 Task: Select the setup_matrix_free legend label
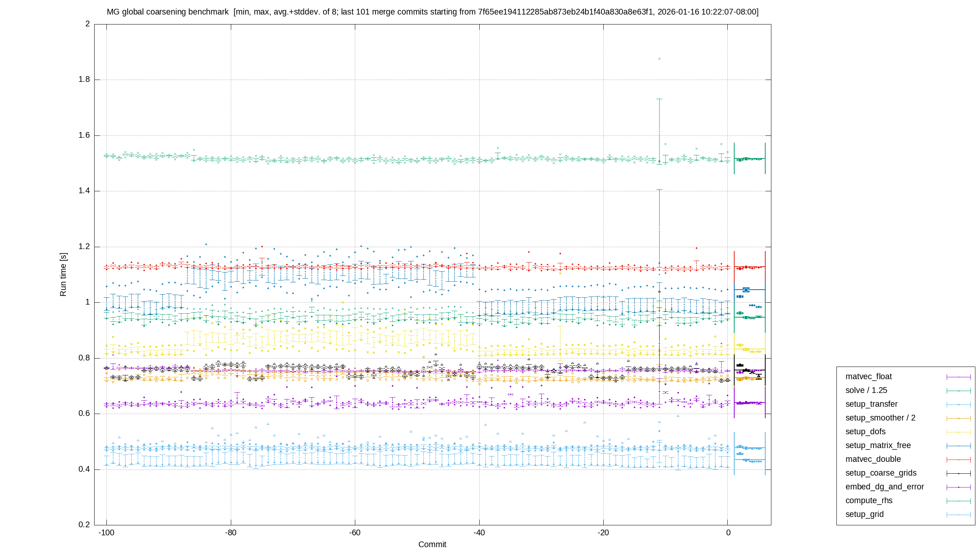pyautogui.click(x=878, y=445)
